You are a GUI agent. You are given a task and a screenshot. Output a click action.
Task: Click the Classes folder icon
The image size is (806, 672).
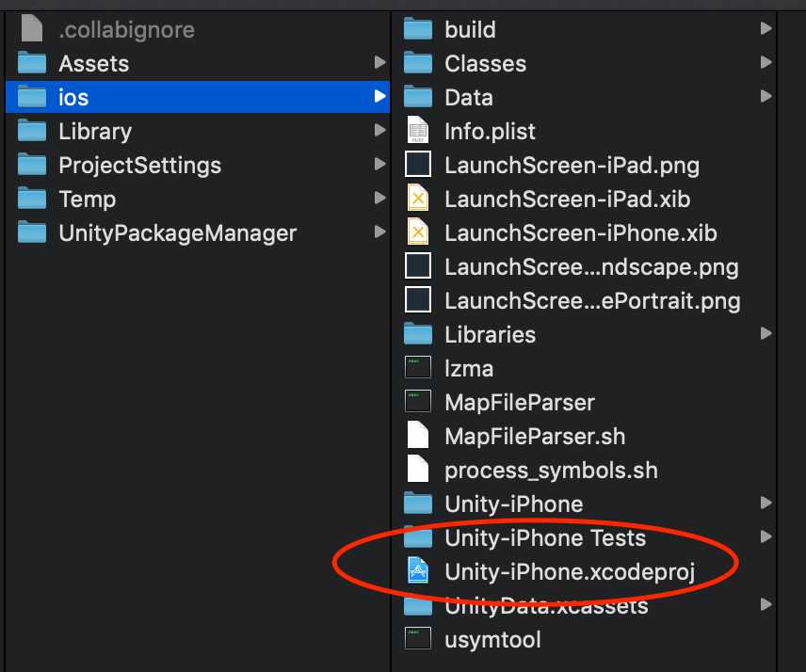click(418, 63)
